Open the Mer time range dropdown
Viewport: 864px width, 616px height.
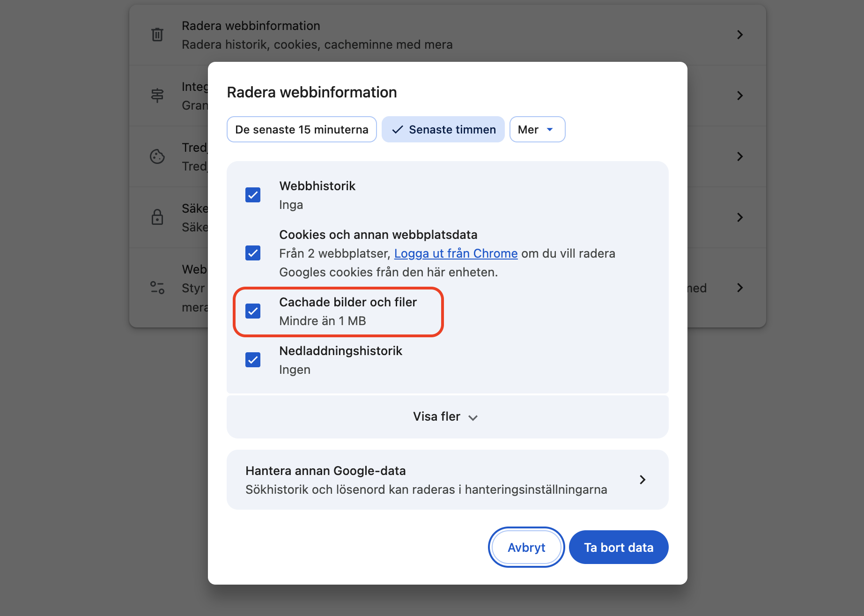pos(537,129)
